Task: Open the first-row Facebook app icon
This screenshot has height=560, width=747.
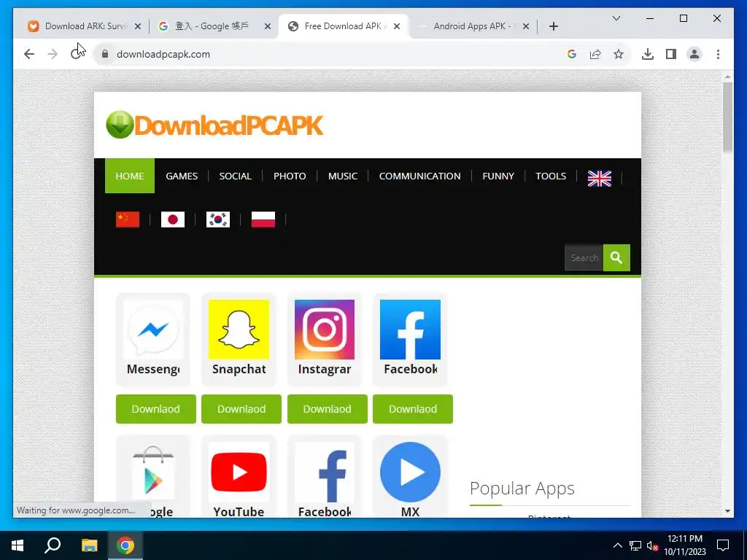Action: coord(410,330)
